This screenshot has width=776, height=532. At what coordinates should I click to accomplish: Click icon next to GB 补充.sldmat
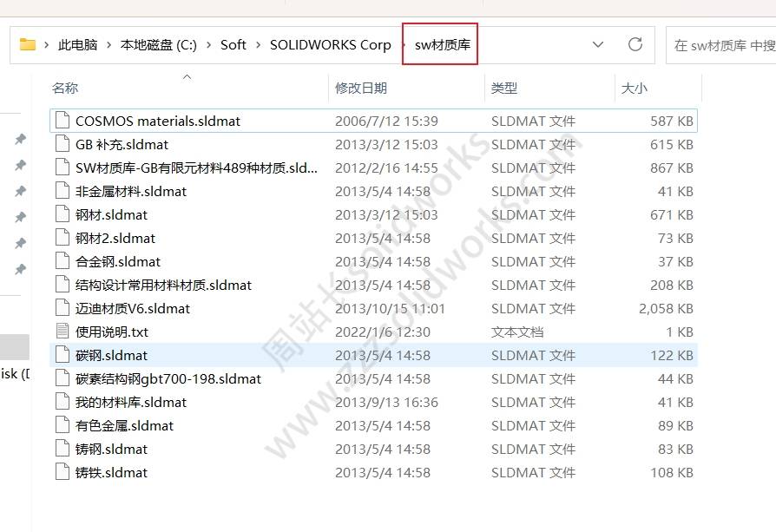coord(62,144)
